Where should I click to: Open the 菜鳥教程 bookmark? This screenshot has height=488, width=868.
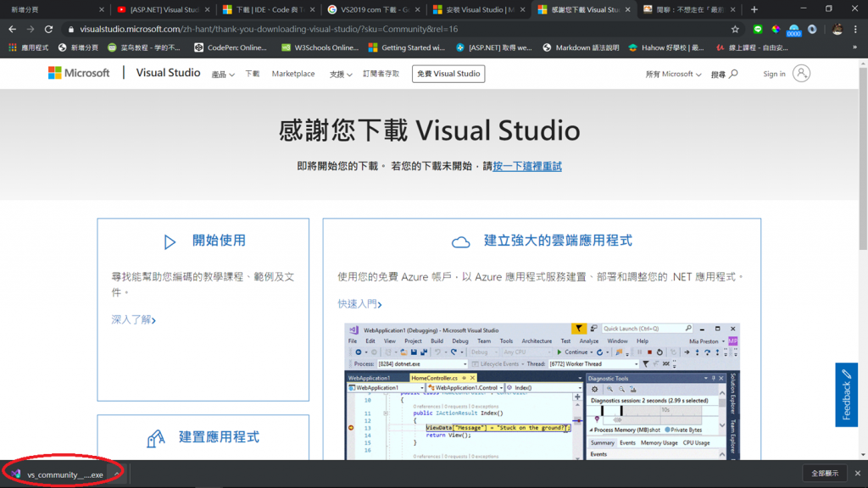(144, 47)
